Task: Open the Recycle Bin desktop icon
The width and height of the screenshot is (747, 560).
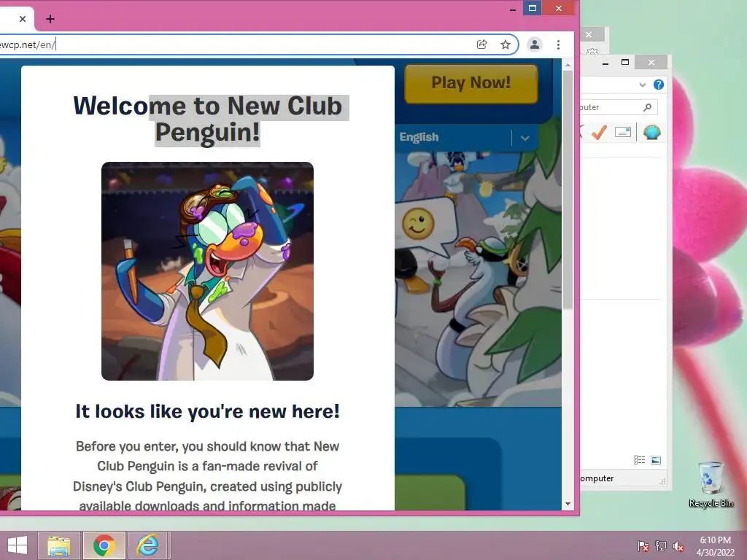Action: pyautogui.click(x=711, y=484)
